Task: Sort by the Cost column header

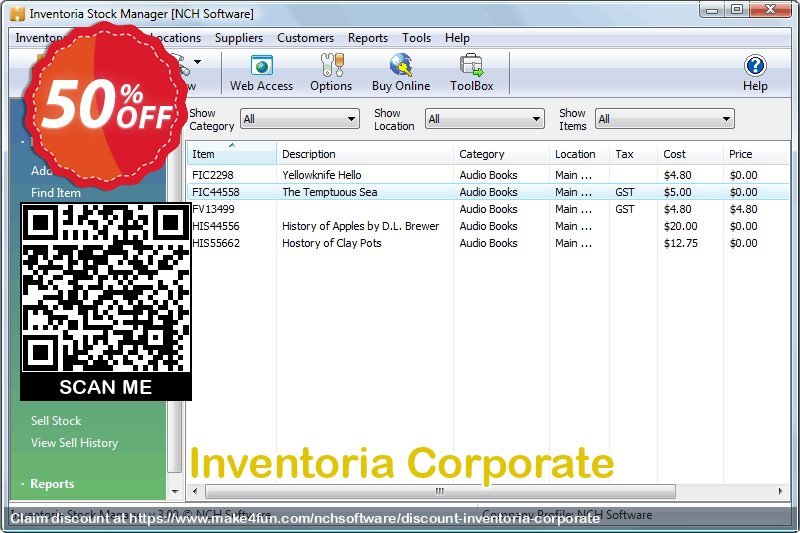Action: (x=690, y=154)
